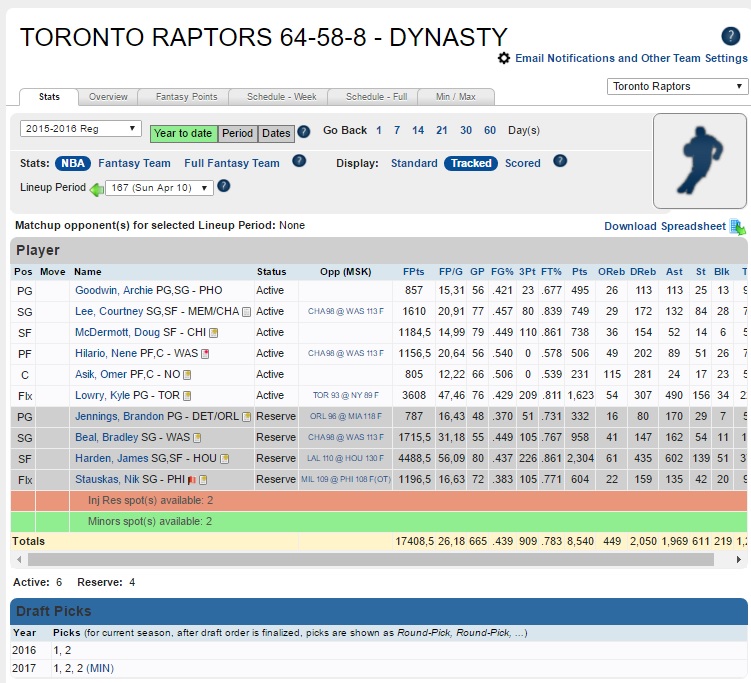Go back 7 days link
Screen dimensions: 751x683
(397, 130)
